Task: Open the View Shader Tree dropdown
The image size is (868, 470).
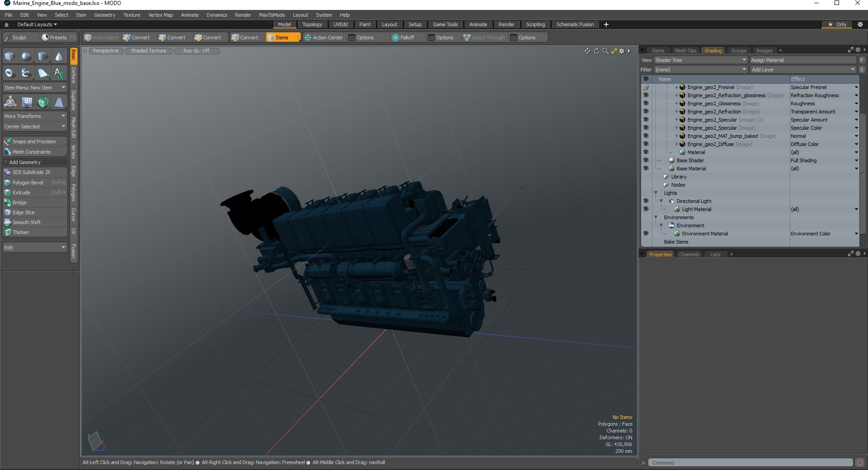Action: click(x=701, y=60)
